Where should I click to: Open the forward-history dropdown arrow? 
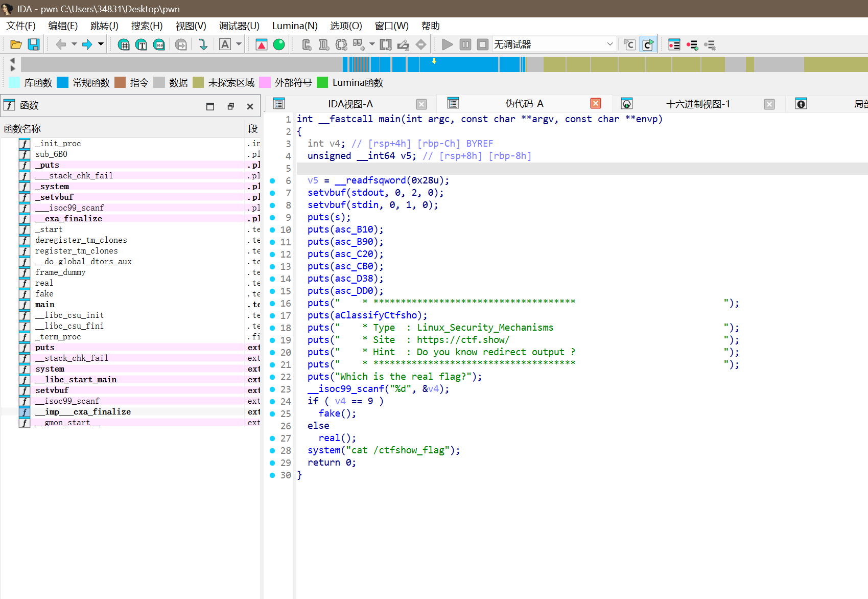(x=101, y=44)
